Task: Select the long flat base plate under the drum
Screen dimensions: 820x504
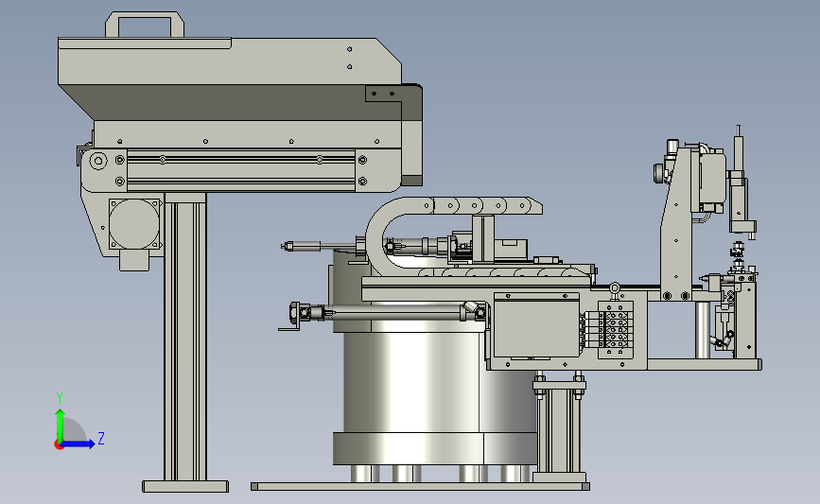Action: click(x=420, y=486)
